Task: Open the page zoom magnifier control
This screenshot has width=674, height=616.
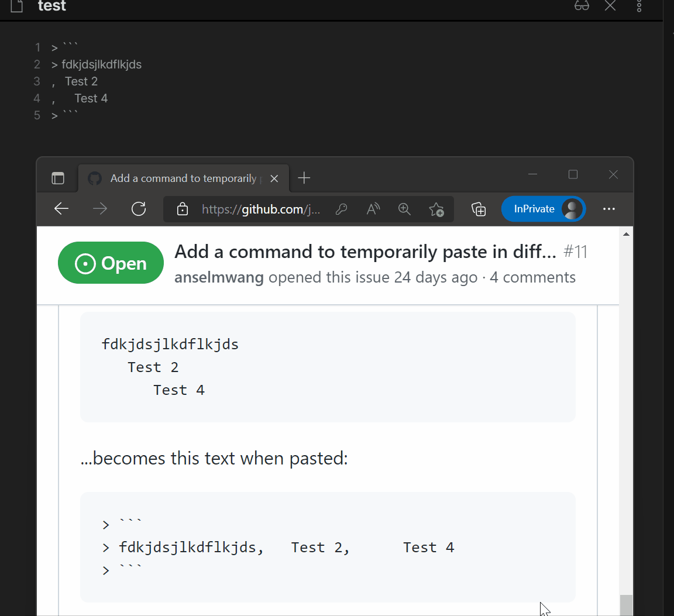Action: [404, 209]
